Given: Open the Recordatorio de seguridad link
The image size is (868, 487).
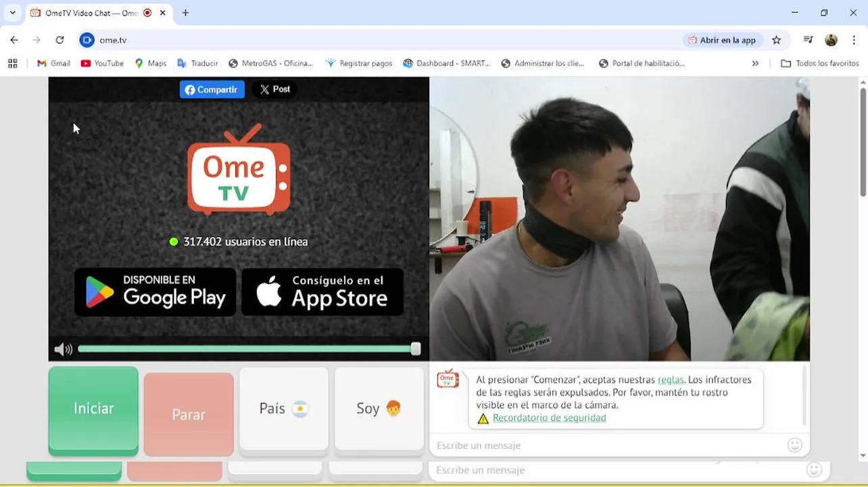Looking at the screenshot, I should tap(549, 418).
